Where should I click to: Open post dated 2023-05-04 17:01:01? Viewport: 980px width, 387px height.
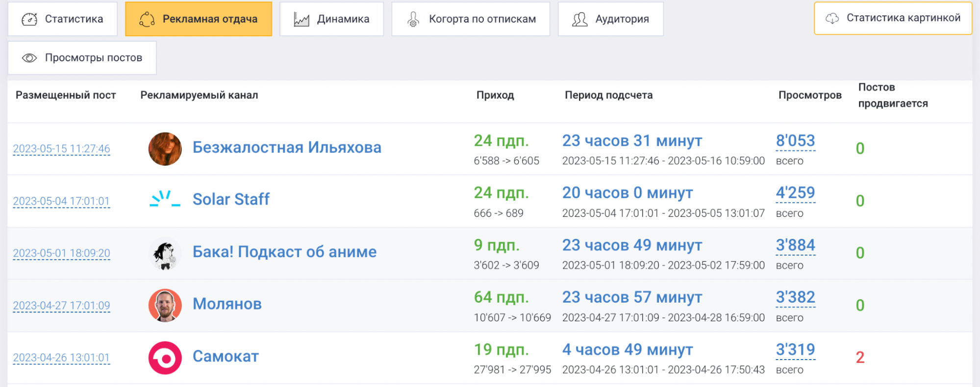tap(61, 201)
